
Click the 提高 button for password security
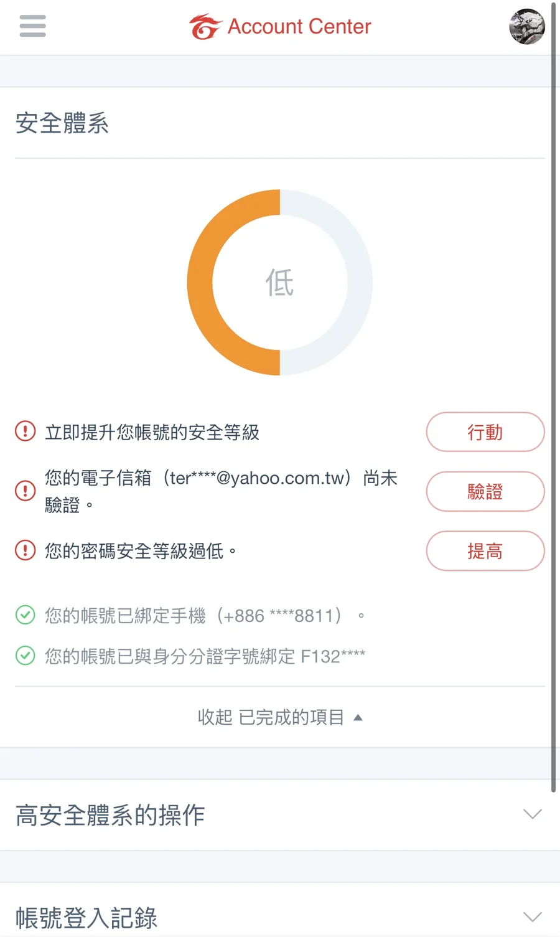[485, 550]
